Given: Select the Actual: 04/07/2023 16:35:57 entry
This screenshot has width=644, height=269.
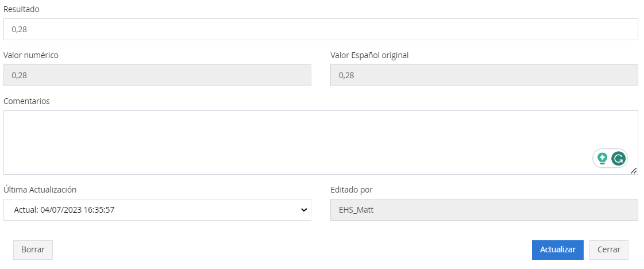Looking at the screenshot, I should (64, 210).
